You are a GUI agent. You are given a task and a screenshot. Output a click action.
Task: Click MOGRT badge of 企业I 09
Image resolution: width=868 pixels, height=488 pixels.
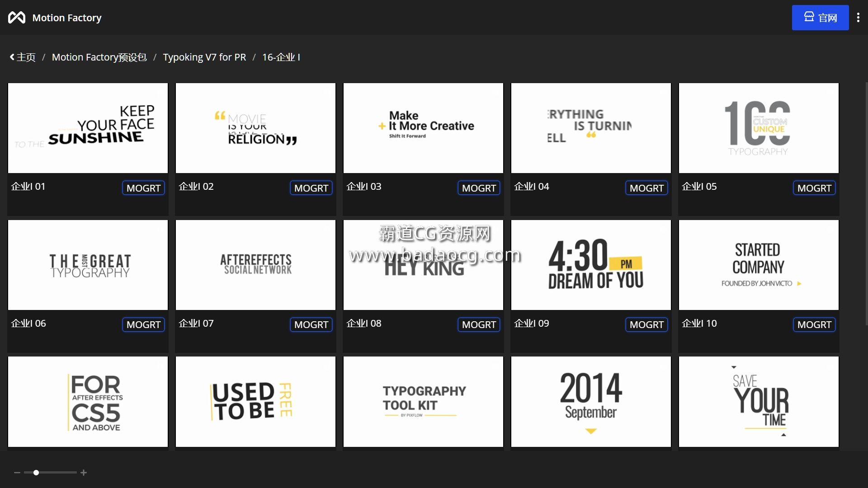tap(646, 324)
